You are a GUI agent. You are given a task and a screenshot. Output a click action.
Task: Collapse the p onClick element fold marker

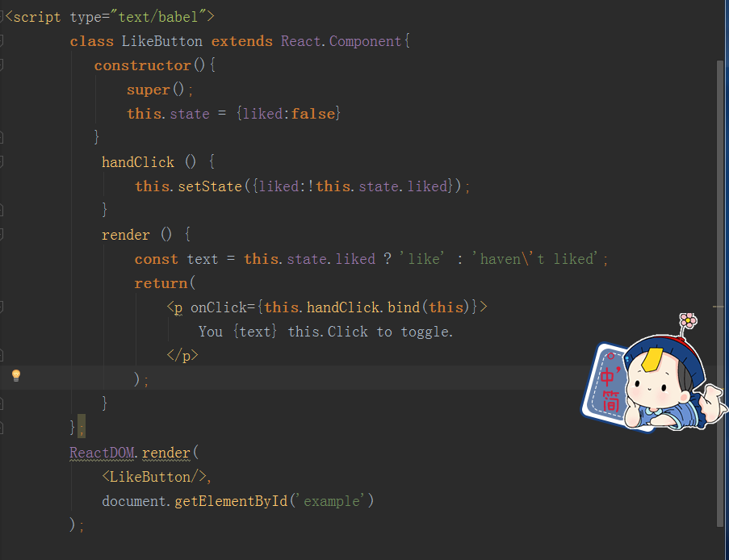pyautogui.click(x=2, y=307)
